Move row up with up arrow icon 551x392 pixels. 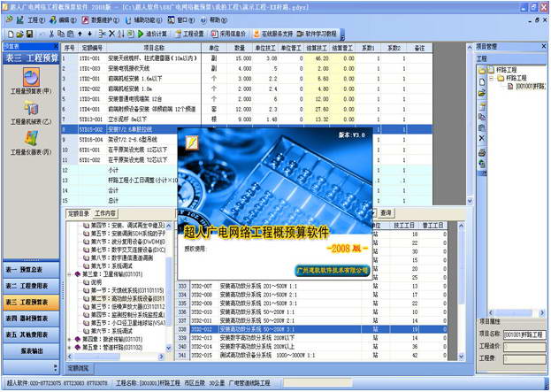pyautogui.click(x=80, y=35)
